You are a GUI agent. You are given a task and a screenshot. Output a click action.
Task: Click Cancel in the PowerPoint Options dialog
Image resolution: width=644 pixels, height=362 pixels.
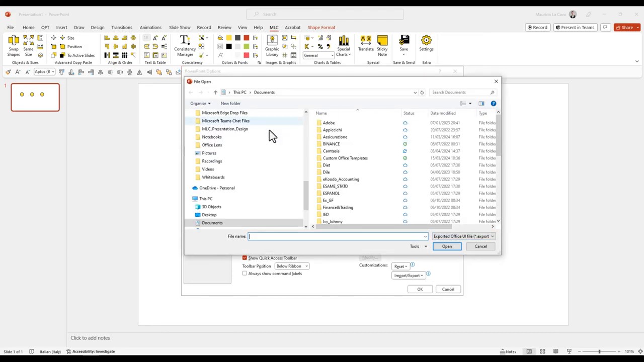(x=448, y=289)
